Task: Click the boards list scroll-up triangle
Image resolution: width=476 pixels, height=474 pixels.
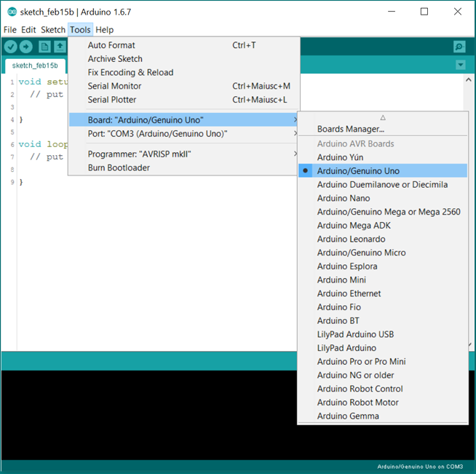Action: pyautogui.click(x=383, y=117)
